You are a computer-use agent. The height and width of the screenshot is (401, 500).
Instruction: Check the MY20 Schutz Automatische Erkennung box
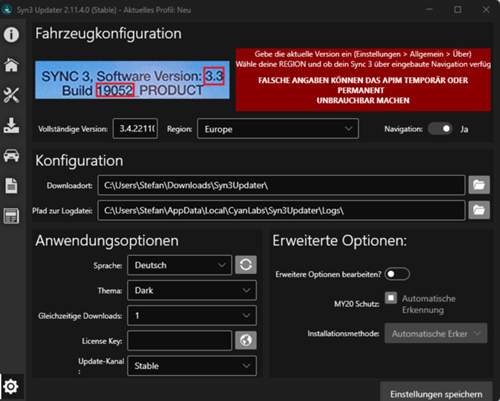[x=391, y=298]
